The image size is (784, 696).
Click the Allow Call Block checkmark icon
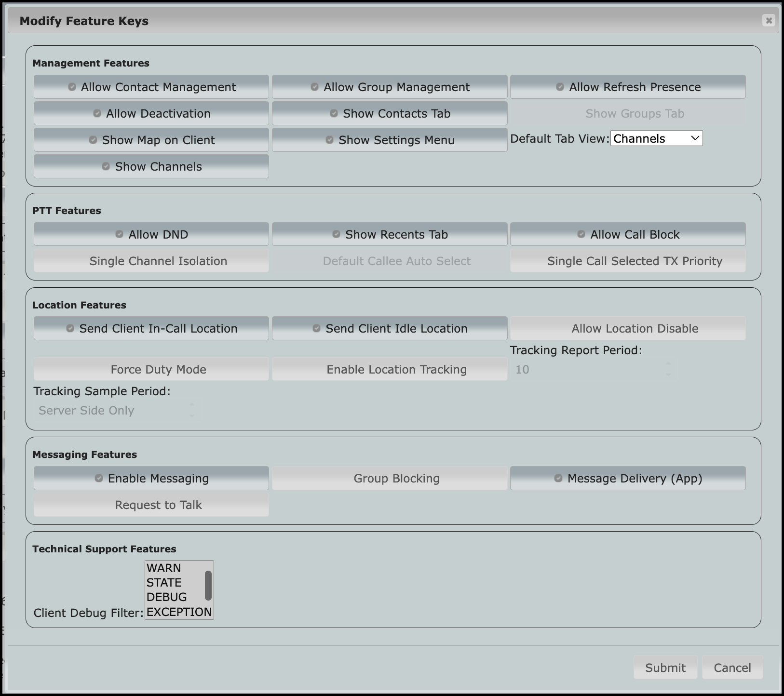coord(581,234)
